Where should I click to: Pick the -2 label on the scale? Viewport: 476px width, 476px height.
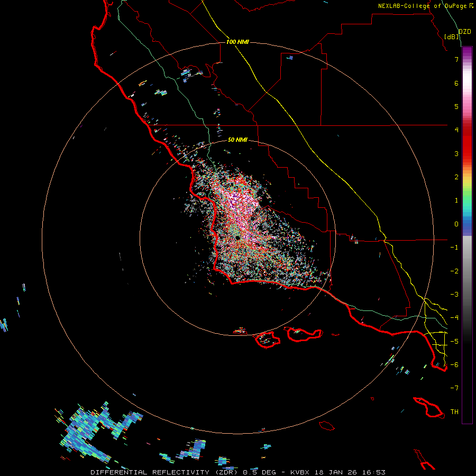(454, 271)
